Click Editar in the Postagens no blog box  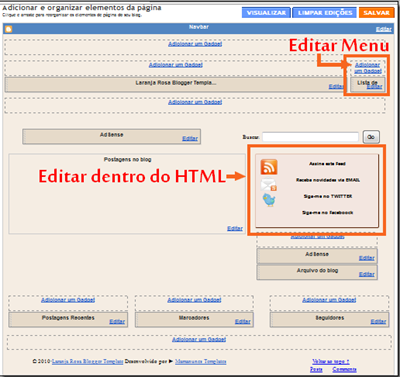click(235, 228)
